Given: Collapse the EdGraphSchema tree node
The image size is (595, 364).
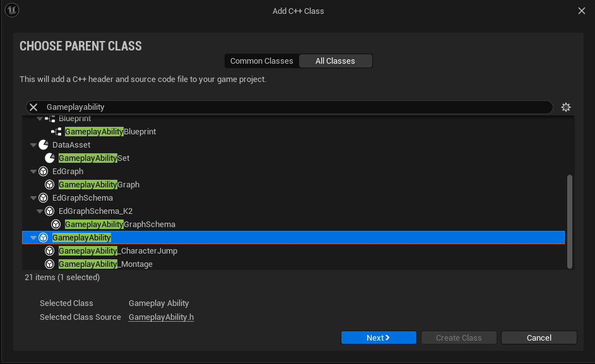Looking at the screenshot, I should click(33, 198).
